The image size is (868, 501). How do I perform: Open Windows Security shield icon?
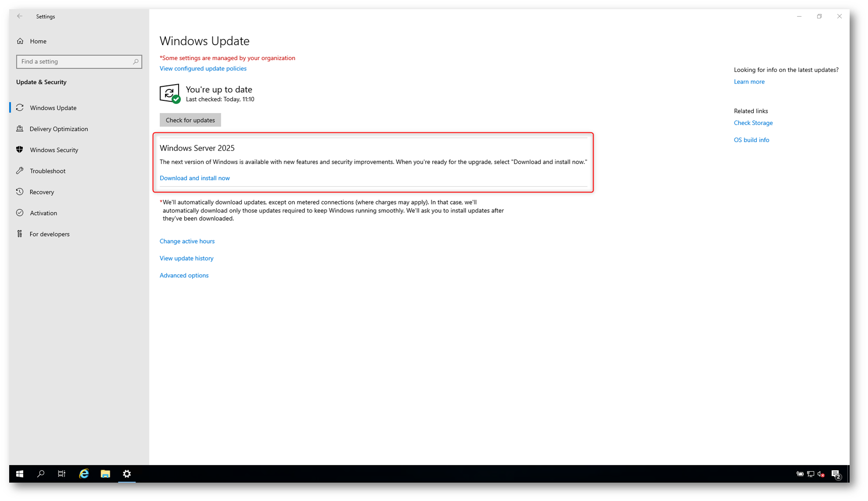(x=20, y=150)
